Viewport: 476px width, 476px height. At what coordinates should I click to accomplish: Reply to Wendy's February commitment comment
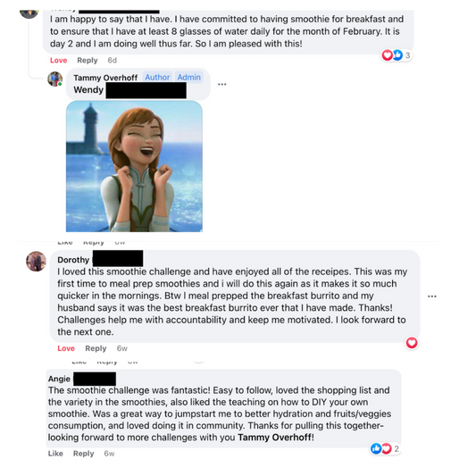point(88,61)
